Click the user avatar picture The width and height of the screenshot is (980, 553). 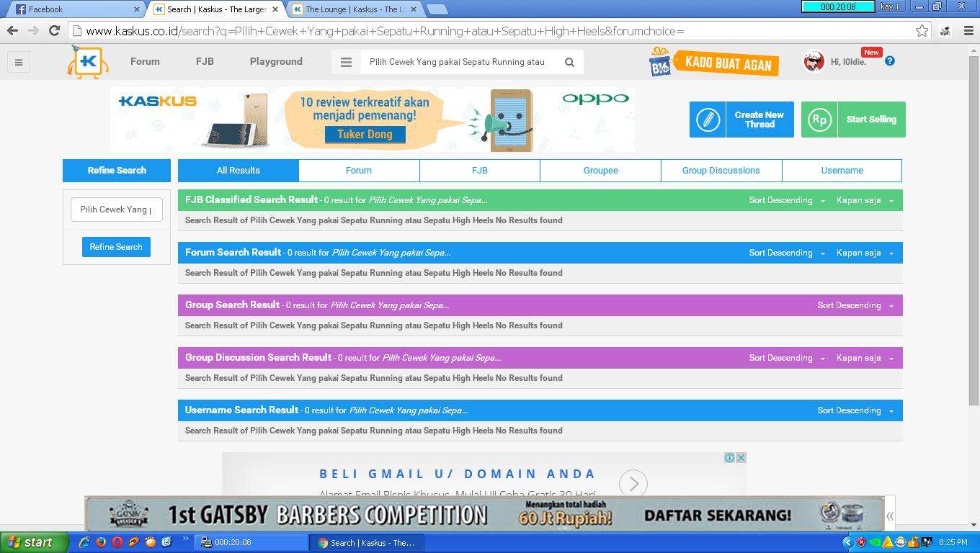(x=814, y=61)
